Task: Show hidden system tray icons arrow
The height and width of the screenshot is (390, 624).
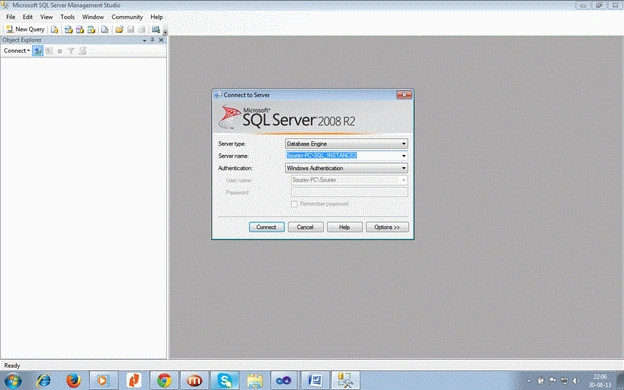Action: [529, 381]
